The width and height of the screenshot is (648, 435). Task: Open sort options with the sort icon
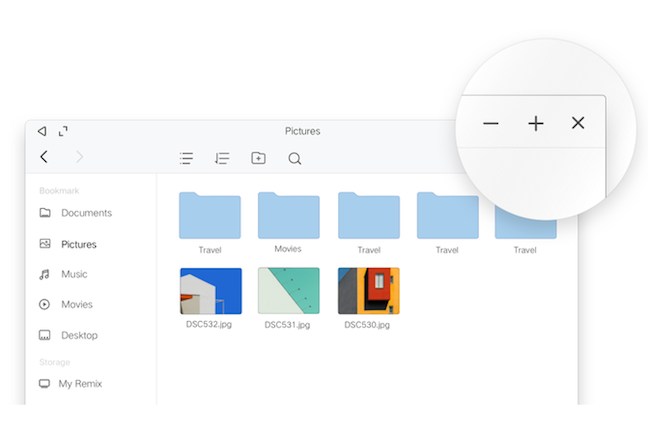(x=222, y=158)
